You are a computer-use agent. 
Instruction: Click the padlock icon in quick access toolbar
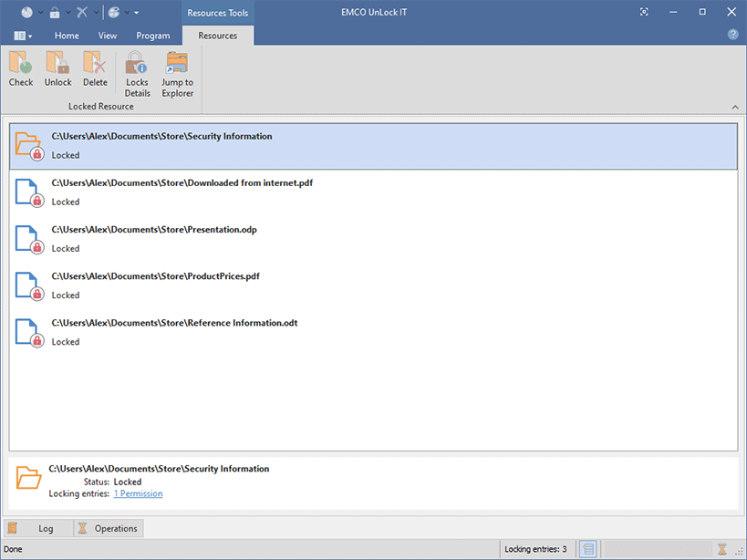55,12
